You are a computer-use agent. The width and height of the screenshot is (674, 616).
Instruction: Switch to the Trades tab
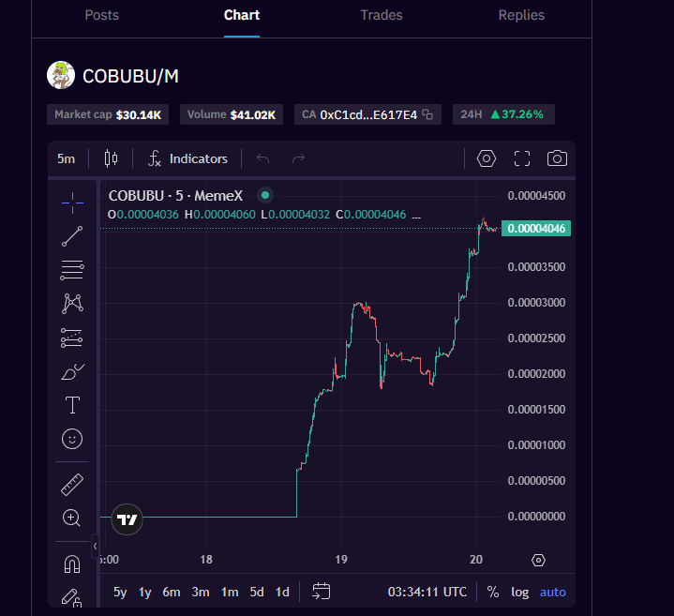tap(382, 15)
